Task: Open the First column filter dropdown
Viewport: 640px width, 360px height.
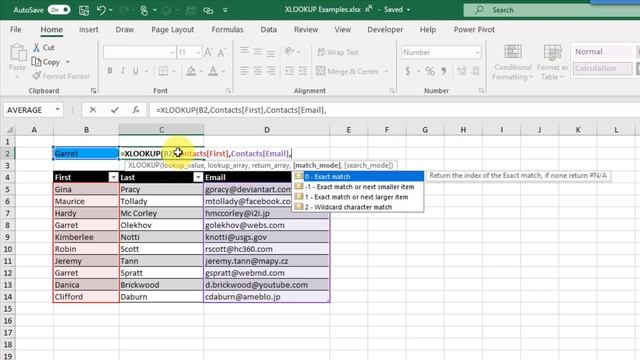Action: [x=113, y=177]
